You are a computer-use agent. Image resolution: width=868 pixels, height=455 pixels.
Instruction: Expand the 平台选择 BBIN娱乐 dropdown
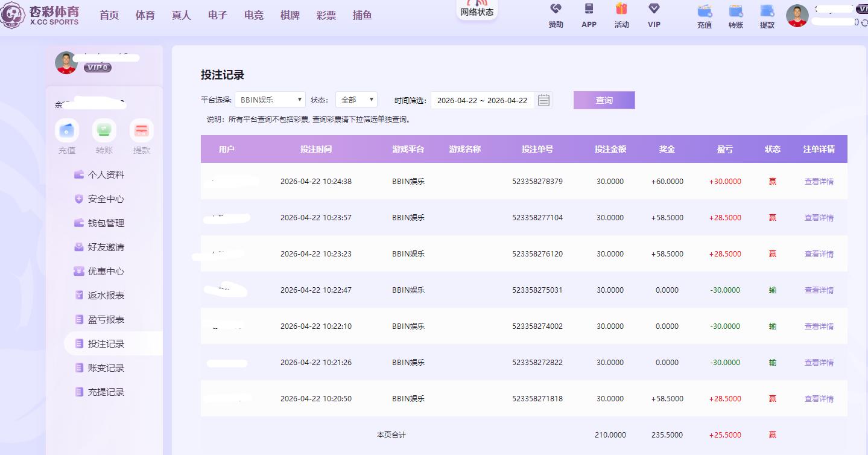270,100
